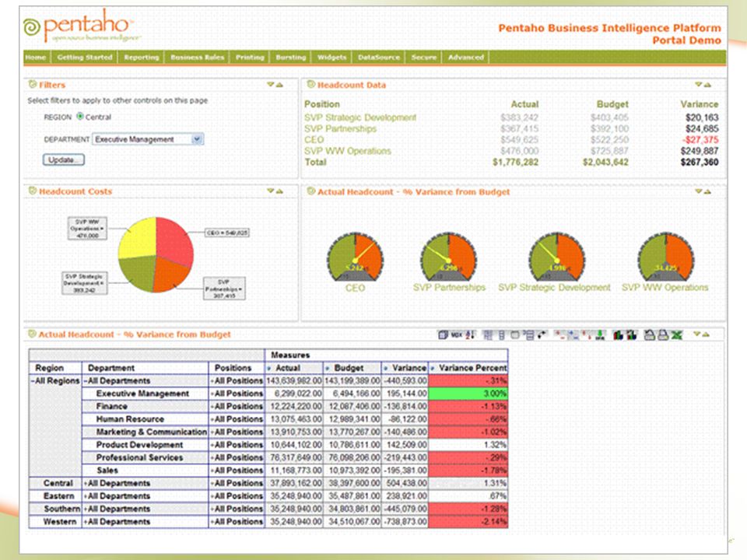747x560 pixels.
Task: Open the SVP Strategic Development position link
Action: click(360, 117)
